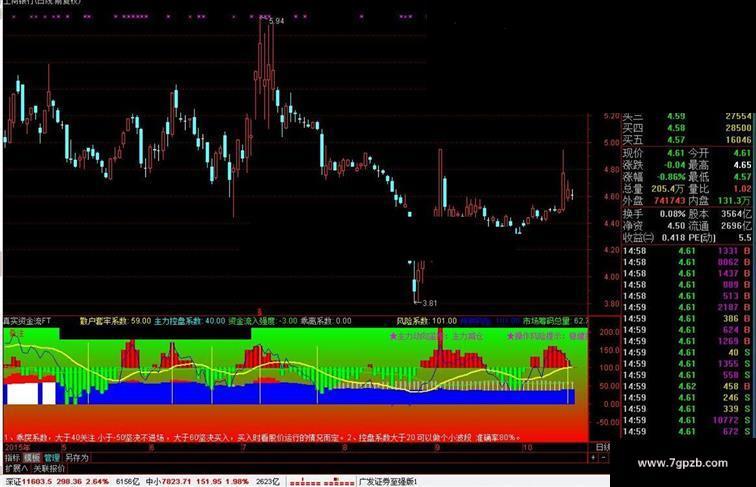
Task: Click the 现价 current price 4.61
Action: pyautogui.click(x=676, y=153)
